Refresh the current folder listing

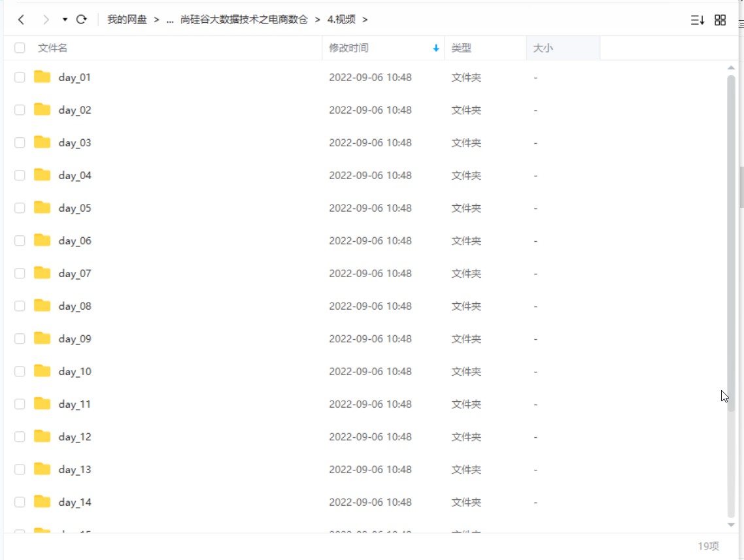82,20
